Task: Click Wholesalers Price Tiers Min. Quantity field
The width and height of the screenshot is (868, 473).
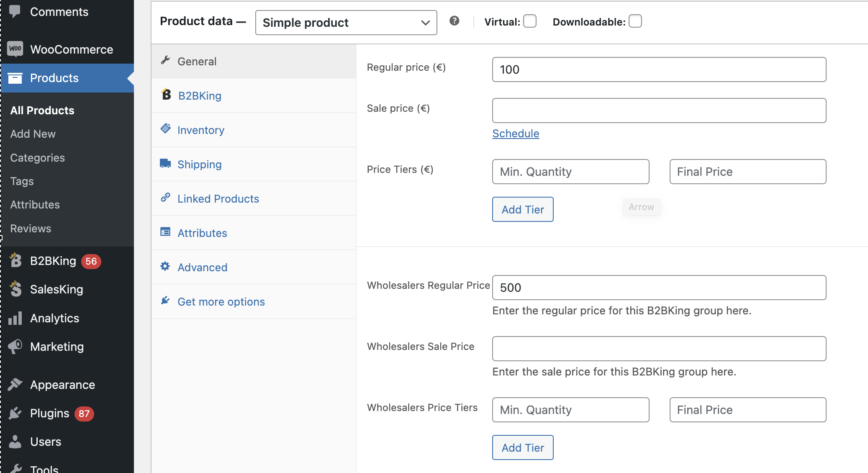Action: coord(571,410)
